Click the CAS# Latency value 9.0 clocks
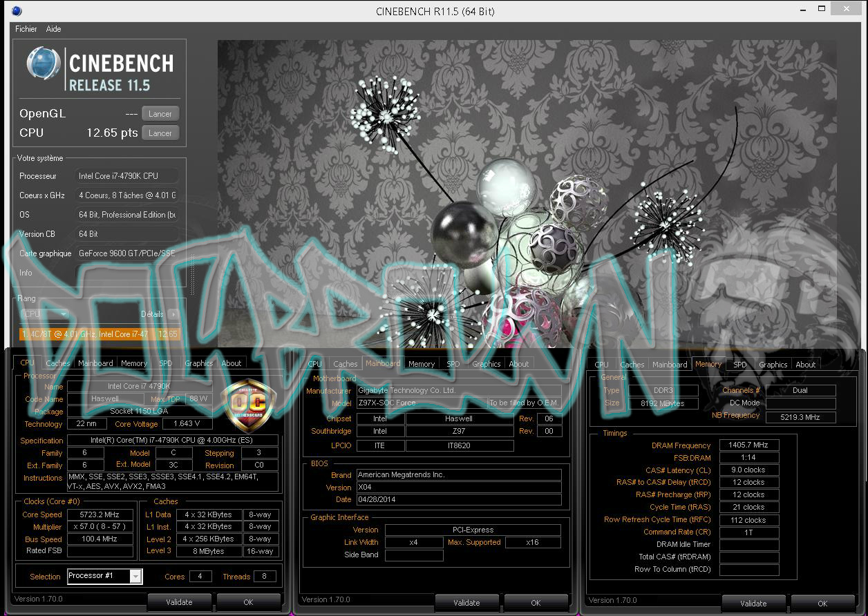Screen dimensions: 868x616 (x=749, y=470)
